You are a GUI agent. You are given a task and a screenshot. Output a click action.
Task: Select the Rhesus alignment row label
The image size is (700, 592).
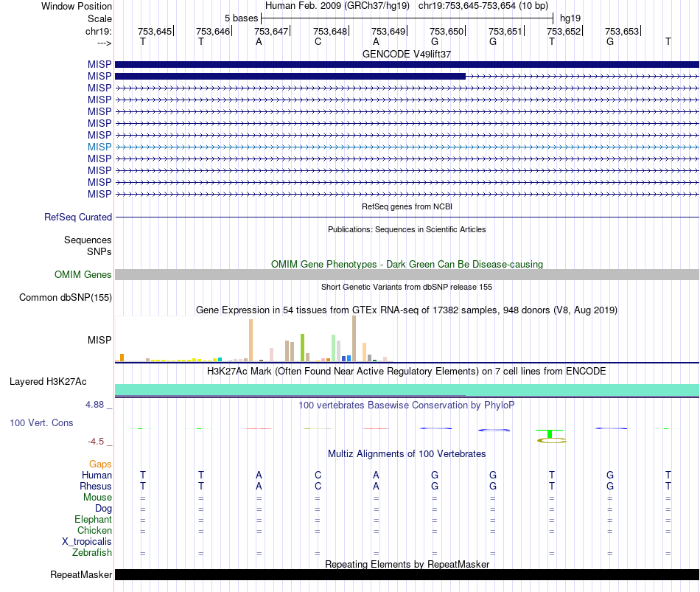(96, 486)
